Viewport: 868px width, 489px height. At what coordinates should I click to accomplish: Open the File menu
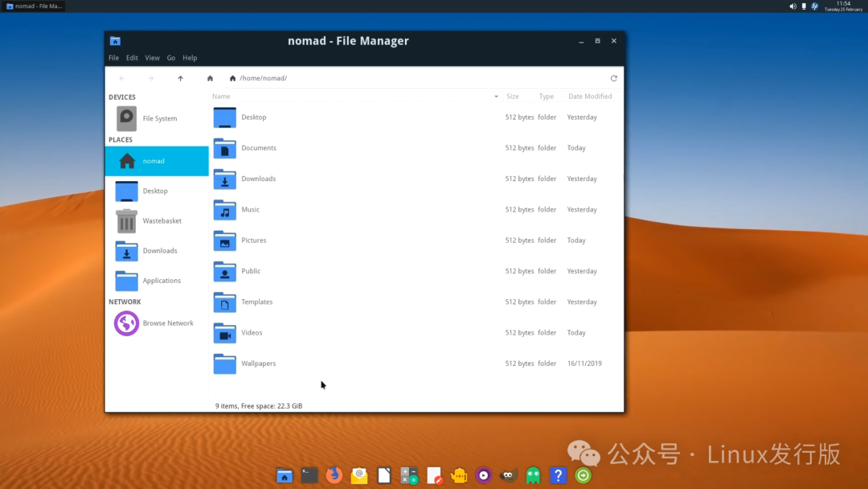click(113, 58)
